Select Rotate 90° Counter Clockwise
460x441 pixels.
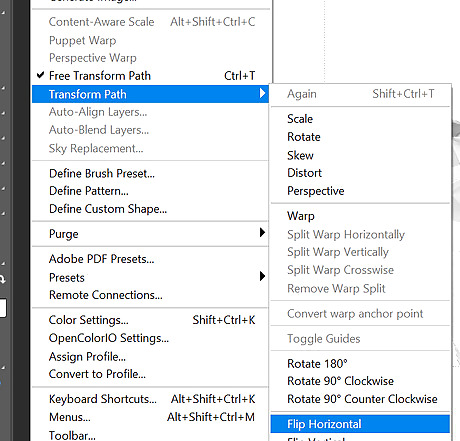click(360, 399)
